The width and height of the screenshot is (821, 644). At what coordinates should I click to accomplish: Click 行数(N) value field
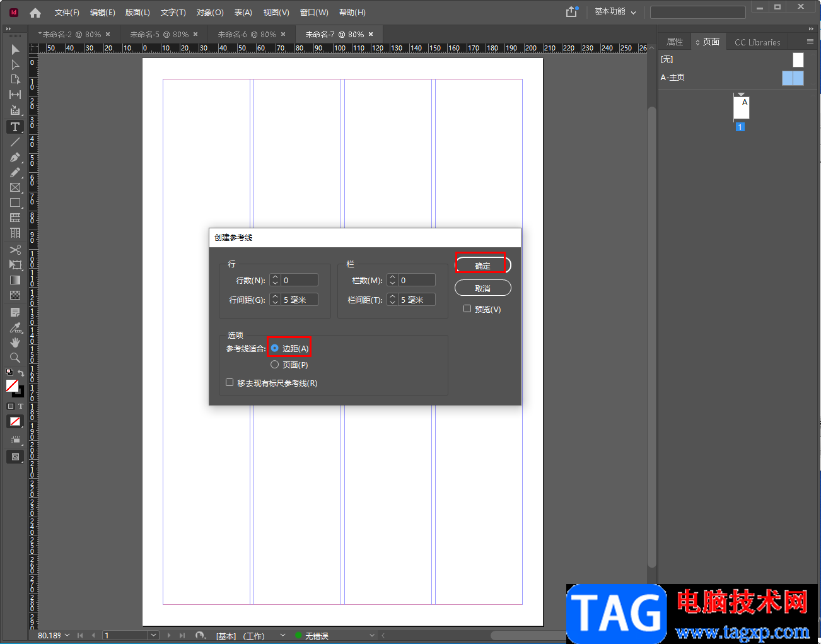[x=300, y=280]
